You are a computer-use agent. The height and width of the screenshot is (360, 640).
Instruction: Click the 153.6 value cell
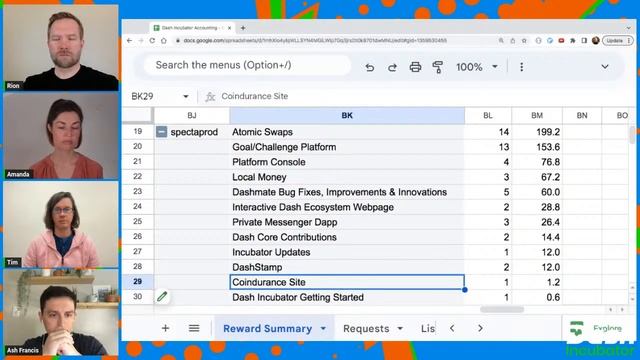pos(537,147)
